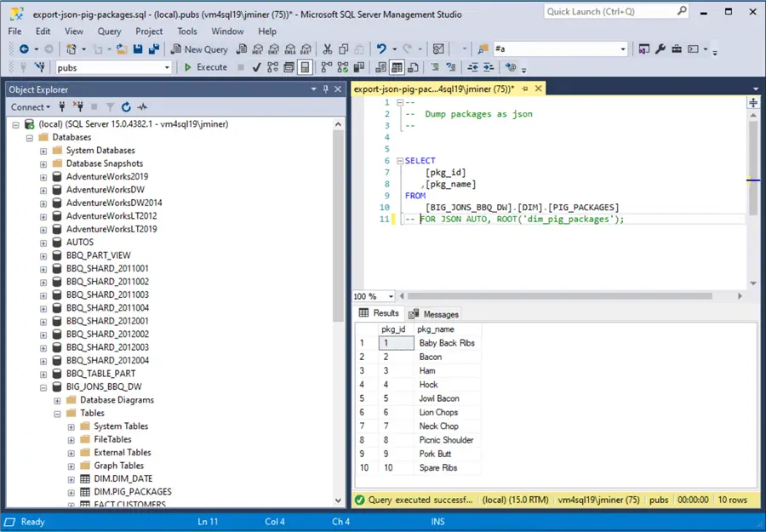This screenshot has height=532, width=766.
Task: Toggle pin on the query tab
Action: [525, 89]
